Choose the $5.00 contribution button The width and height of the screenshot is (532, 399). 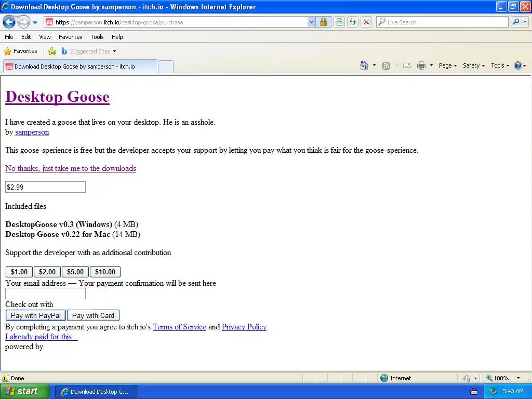pos(75,272)
